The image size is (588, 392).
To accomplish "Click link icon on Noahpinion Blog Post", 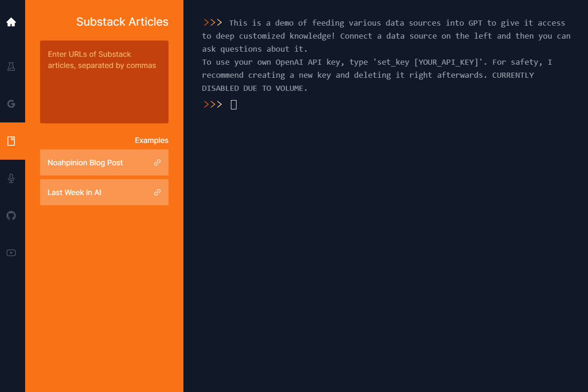I will coord(157,162).
